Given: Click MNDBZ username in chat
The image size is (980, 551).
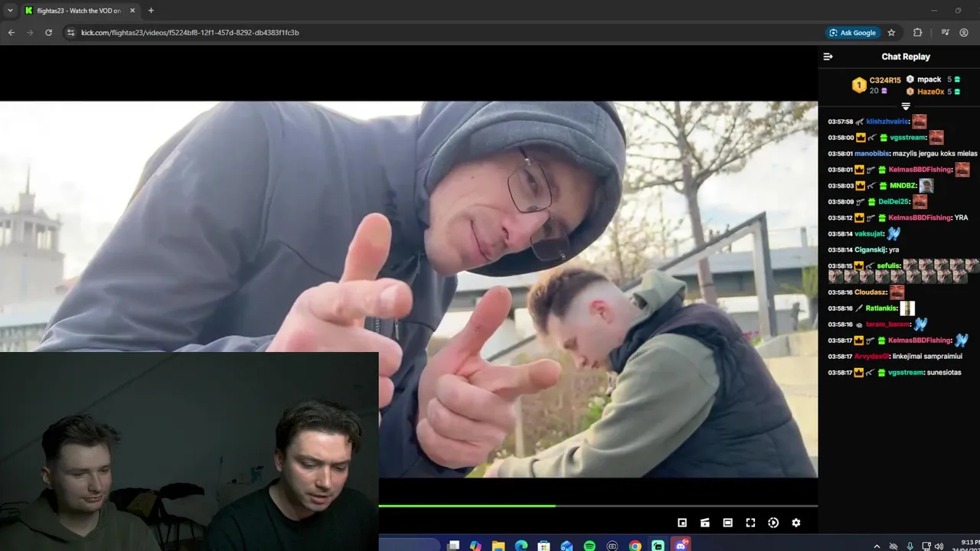Looking at the screenshot, I should coord(903,186).
